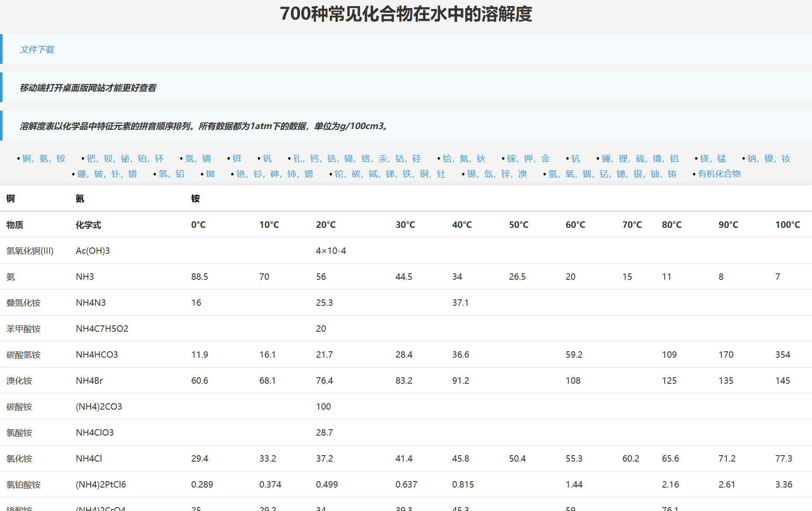Click the 铒 element link
The image size is (812, 511).
tap(237, 158)
